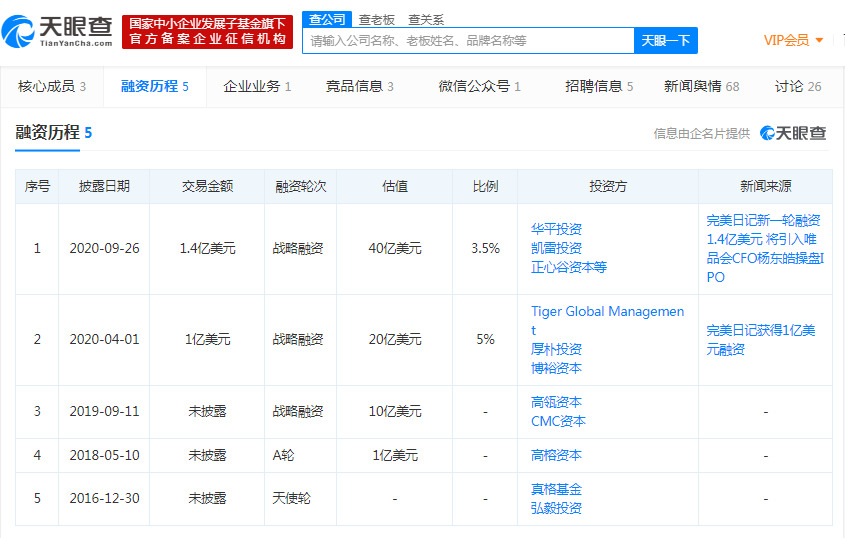The height and width of the screenshot is (538, 845).
Task: Click the 披露日期 column header
Action: pos(104,187)
